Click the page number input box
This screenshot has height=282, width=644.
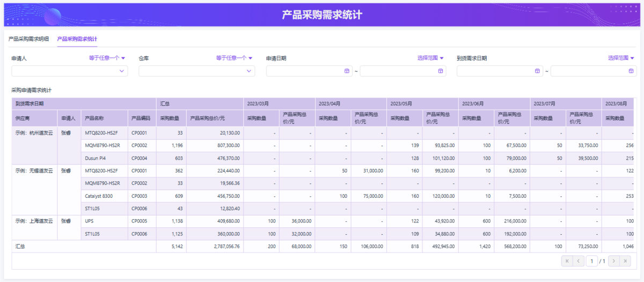click(x=592, y=261)
